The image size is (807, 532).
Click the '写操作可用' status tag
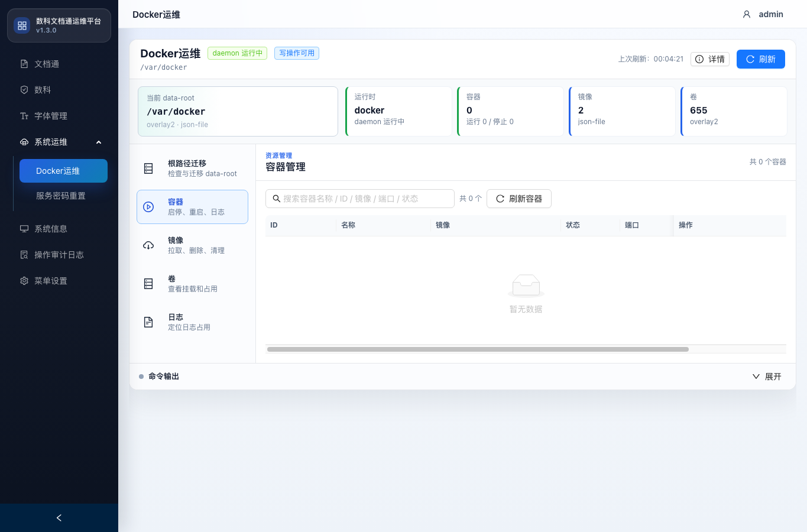pyautogui.click(x=297, y=53)
